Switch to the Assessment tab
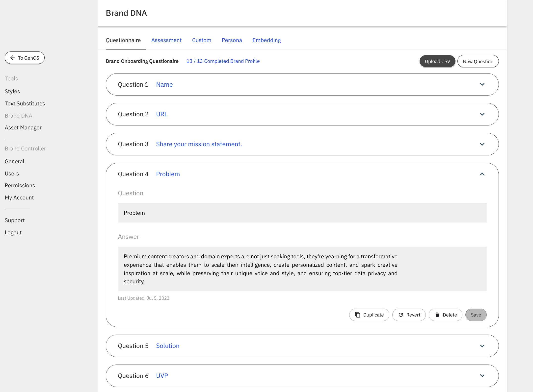 [x=166, y=40]
